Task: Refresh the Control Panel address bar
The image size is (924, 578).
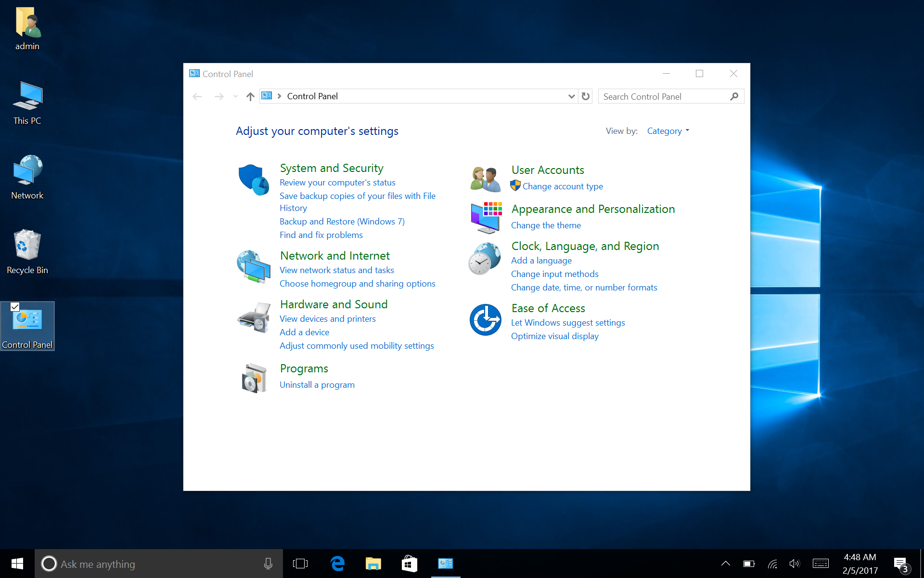Action: click(585, 96)
